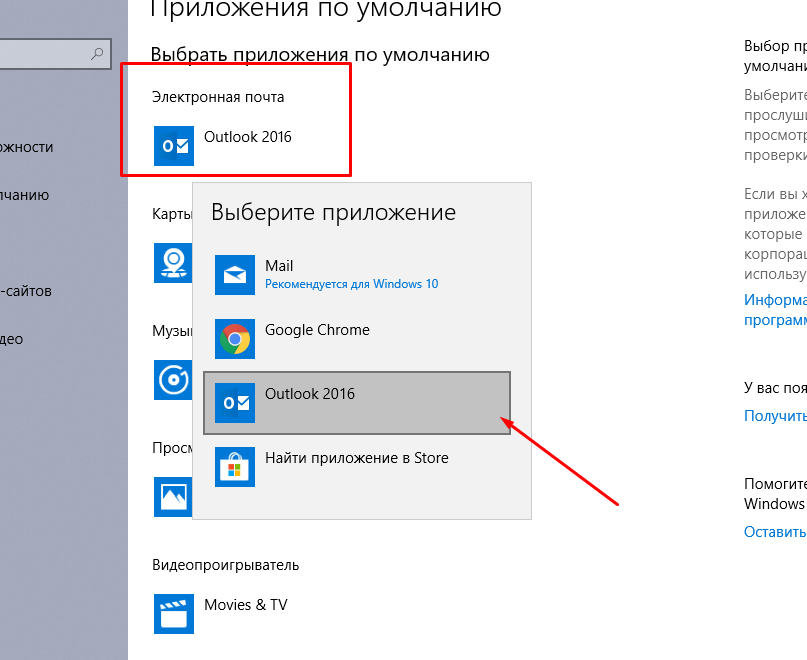807x660 pixels.
Task: Choose Найти приложение в Store
Action: 357,467
